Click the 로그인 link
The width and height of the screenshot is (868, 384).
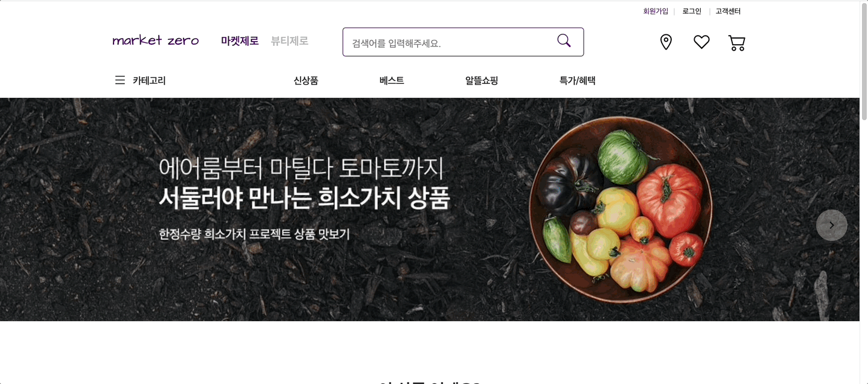click(692, 11)
